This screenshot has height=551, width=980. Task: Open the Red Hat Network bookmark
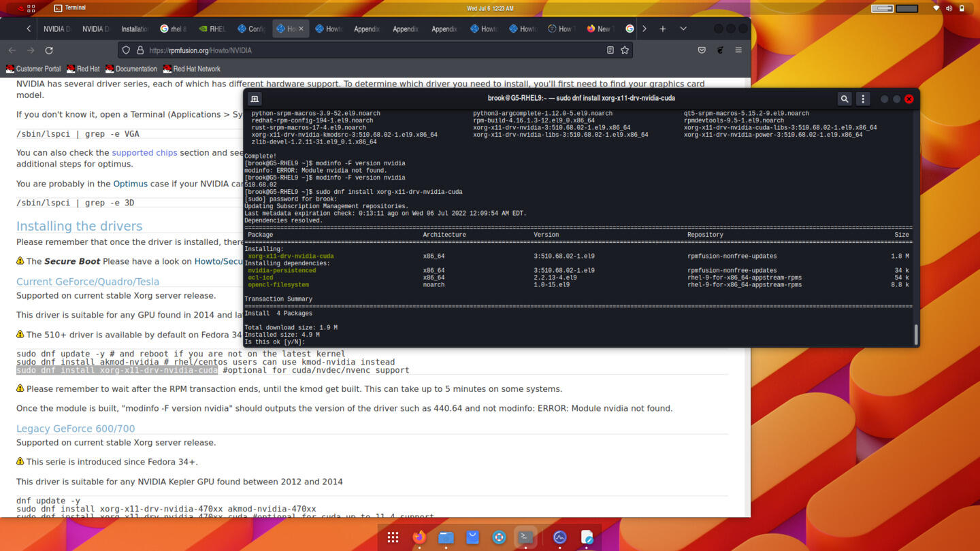[x=191, y=69]
